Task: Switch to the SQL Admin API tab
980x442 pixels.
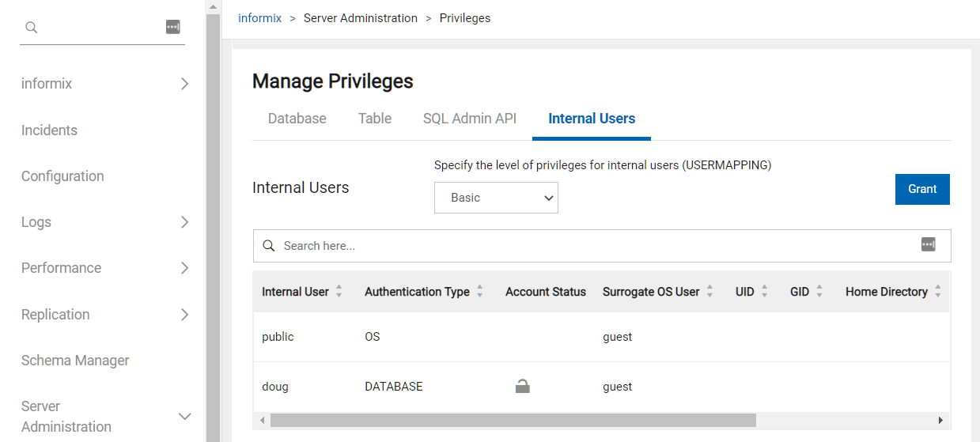Action: coord(469,119)
